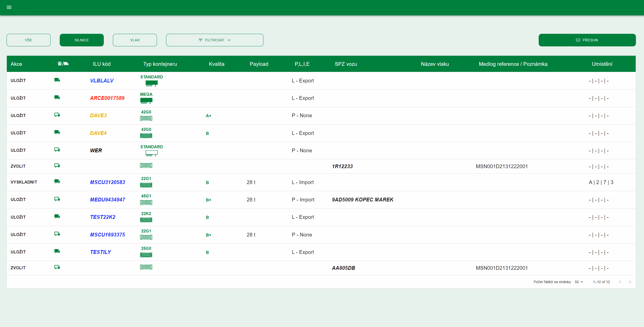Open rows-per-page dropdown showing 50
The width and height of the screenshot is (644, 327).
(579, 282)
